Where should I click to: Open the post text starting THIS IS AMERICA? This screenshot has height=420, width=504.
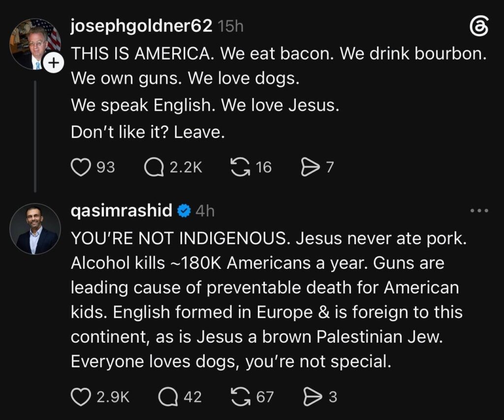(279, 93)
